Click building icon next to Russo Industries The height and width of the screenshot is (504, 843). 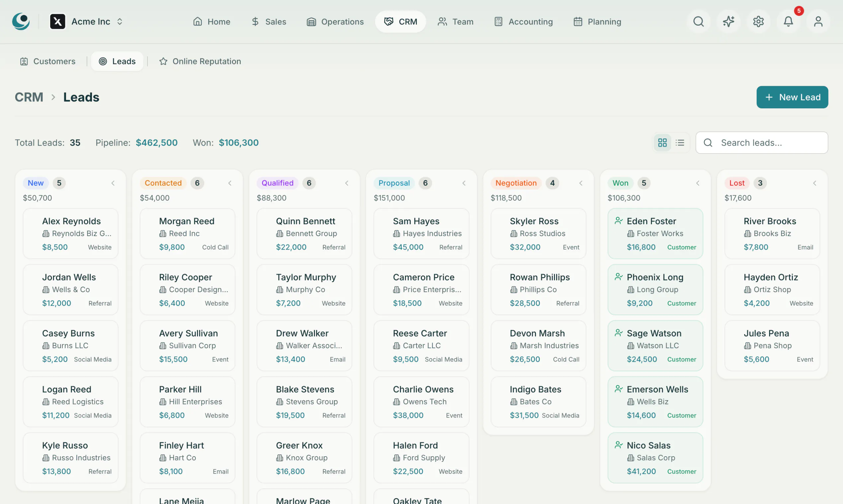[46, 458]
